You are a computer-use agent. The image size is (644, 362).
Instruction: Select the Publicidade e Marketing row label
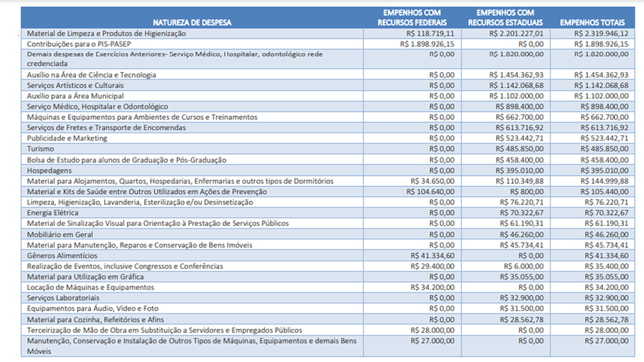coord(67,138)
